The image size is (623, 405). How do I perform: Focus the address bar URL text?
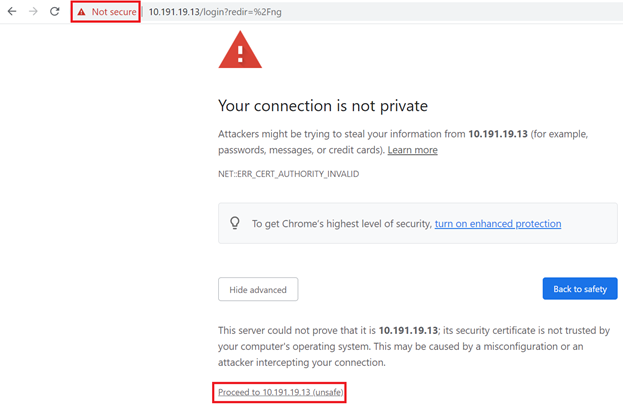click(212, 12)
